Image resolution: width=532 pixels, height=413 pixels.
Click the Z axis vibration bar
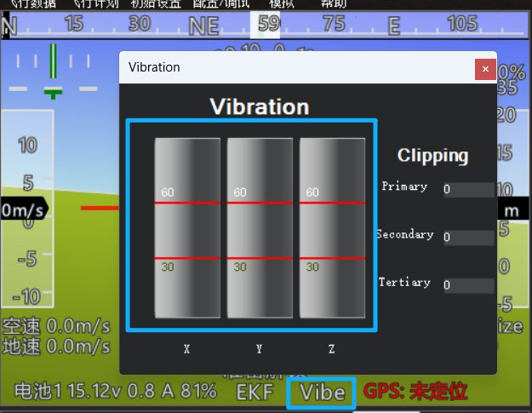click(x=332, y=227)
